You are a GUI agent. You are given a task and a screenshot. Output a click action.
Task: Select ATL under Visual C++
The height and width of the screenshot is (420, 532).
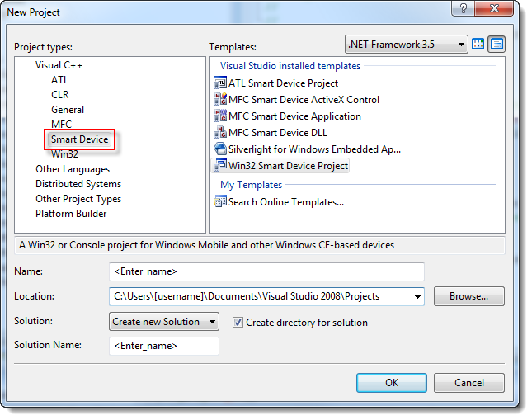coord(59,80)
